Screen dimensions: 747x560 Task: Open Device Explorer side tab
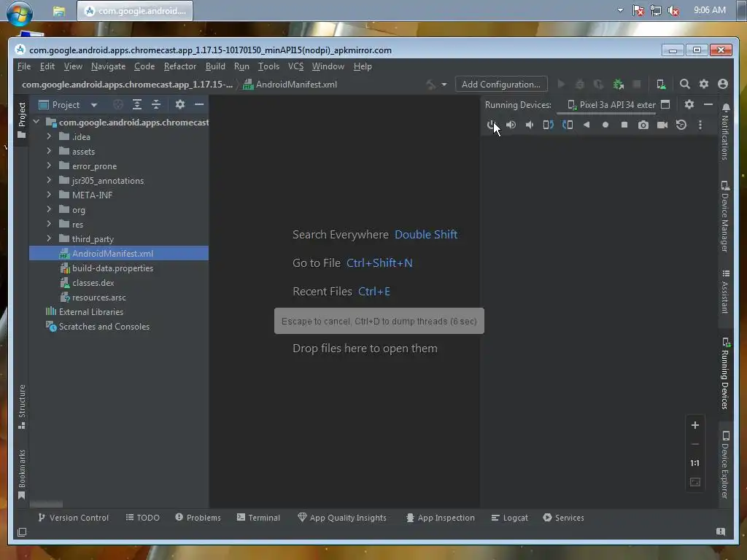click(725, 464)
